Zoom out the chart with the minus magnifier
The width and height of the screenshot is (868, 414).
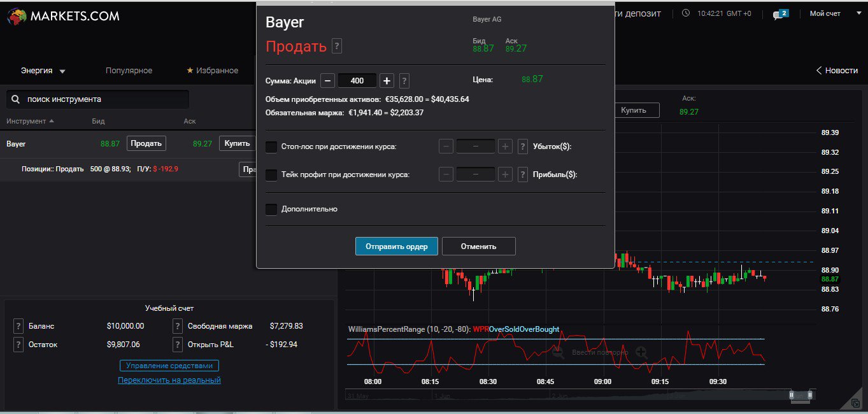tap(559, 352)
